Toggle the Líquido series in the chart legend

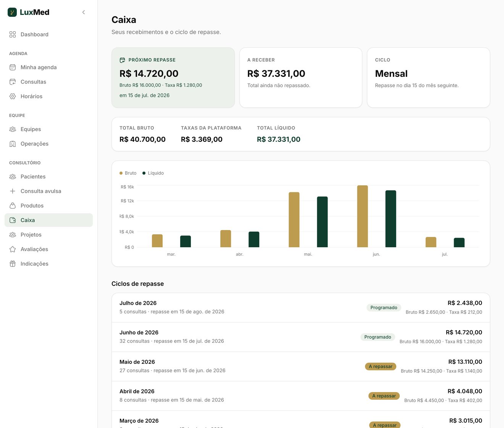tap(153, 173)
